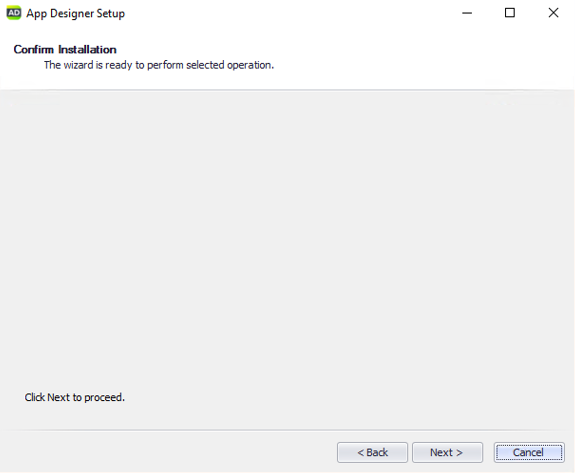Select the Confirm Installation heading
This screenshot has height=473, width=575.
(x=65, y=50)
